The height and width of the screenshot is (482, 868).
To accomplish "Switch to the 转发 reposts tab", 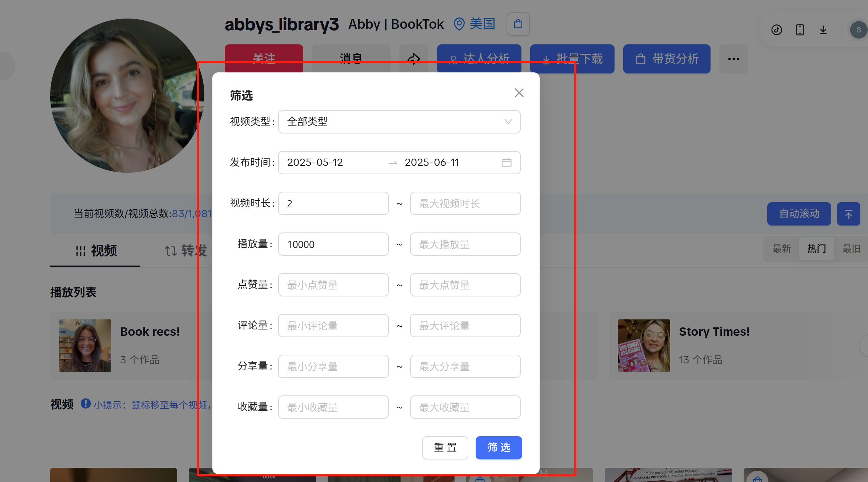I will (186, 251).
